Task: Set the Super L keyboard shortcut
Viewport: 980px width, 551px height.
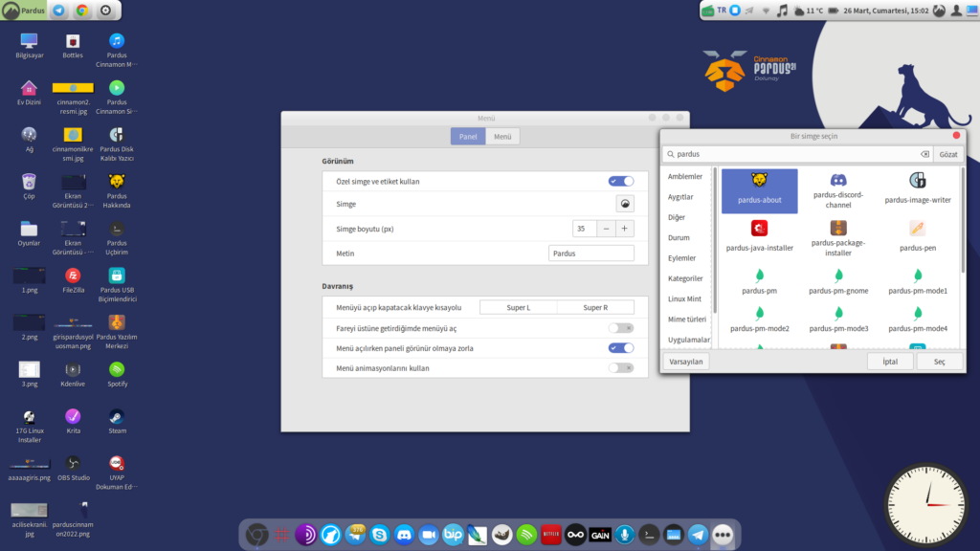Action: coord(518,307)
